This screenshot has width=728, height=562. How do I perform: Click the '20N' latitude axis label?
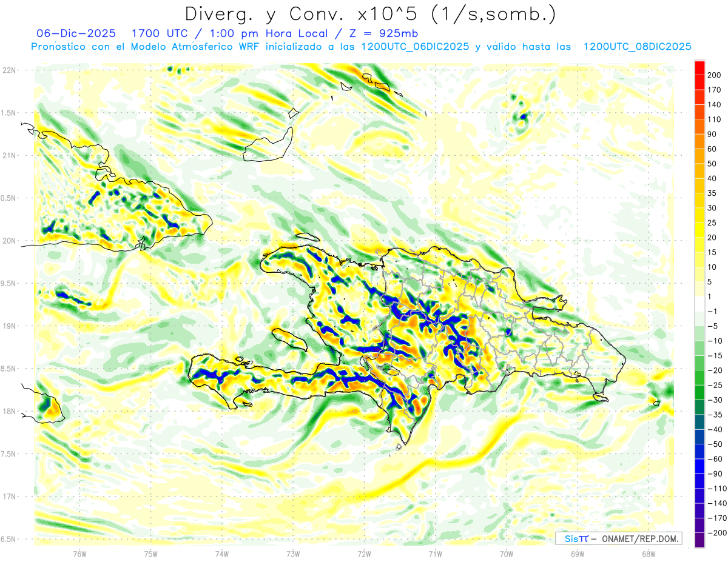click(8, 241)
